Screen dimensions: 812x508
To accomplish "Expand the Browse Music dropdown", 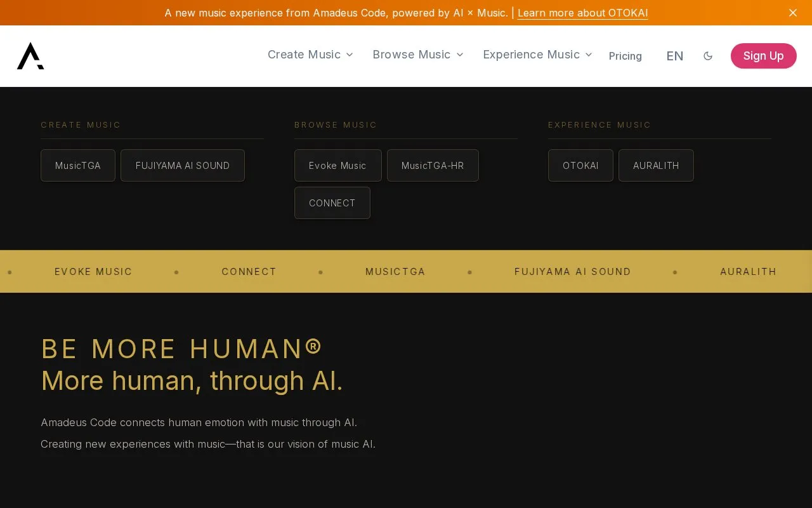I will tap(418, 55).
